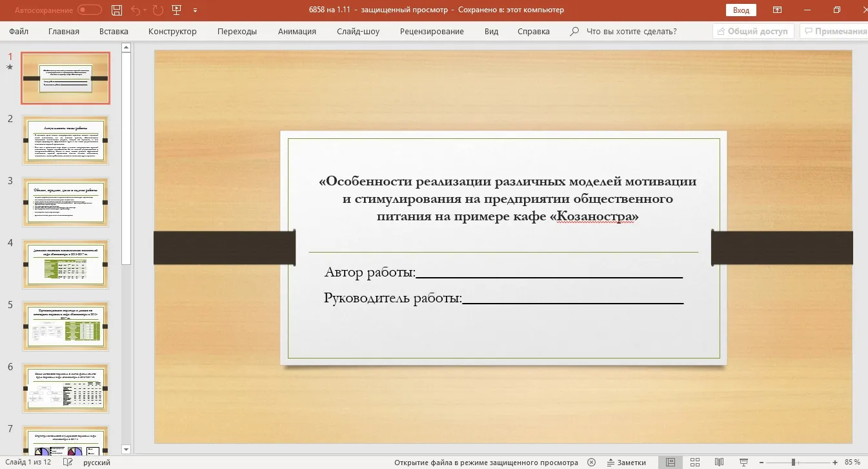
Task: Click the lightbulb search icon
Action: (574, 31)
